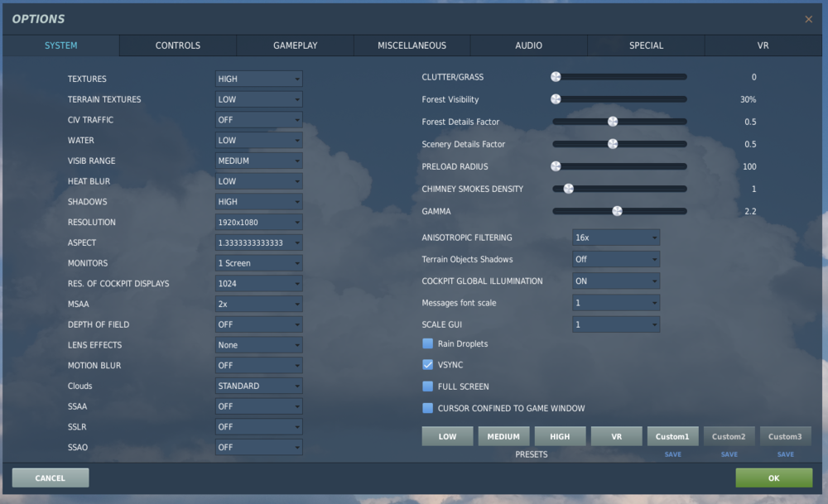Open the SHADOWS setting dropdown
Screen dimensions: 828x504
258,201
